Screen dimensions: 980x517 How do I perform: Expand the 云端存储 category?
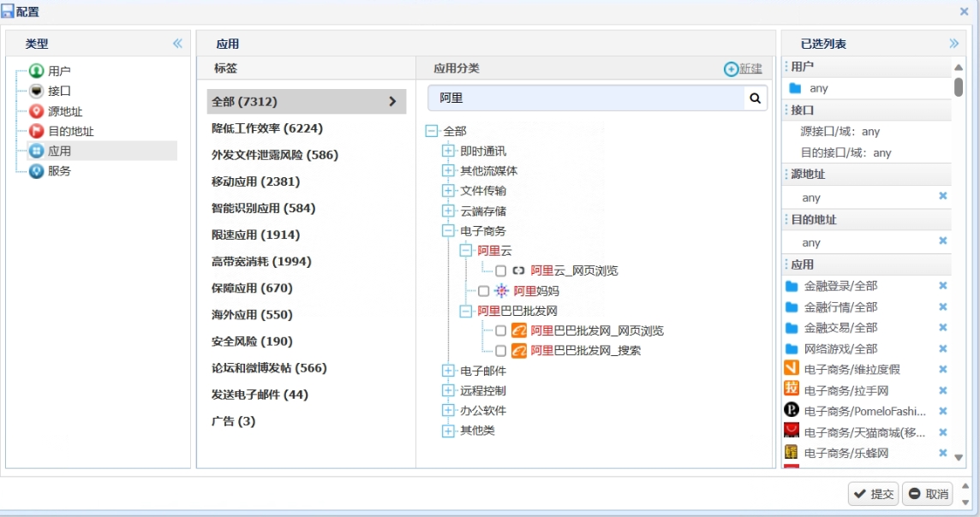coord(448,211)
